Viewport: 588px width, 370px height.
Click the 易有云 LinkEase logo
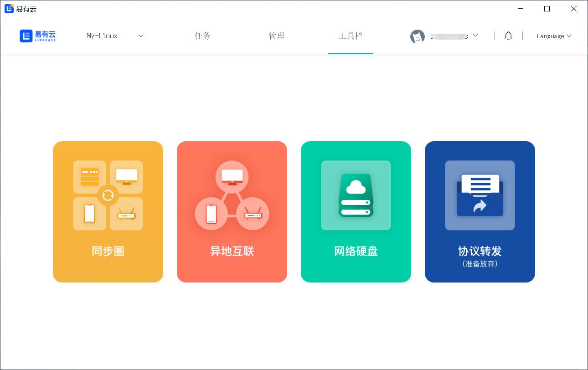pyautogui.click(x=38, y=36)
